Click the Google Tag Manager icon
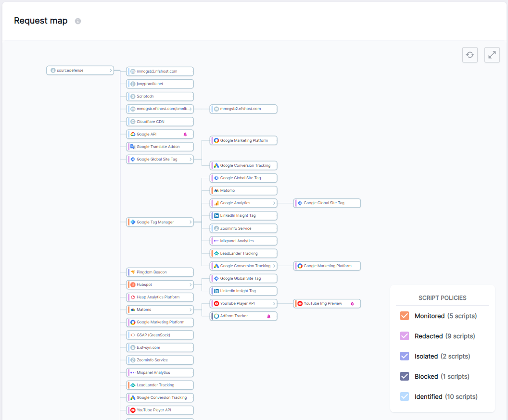This screenshot has width=508, height=420. 133,222
